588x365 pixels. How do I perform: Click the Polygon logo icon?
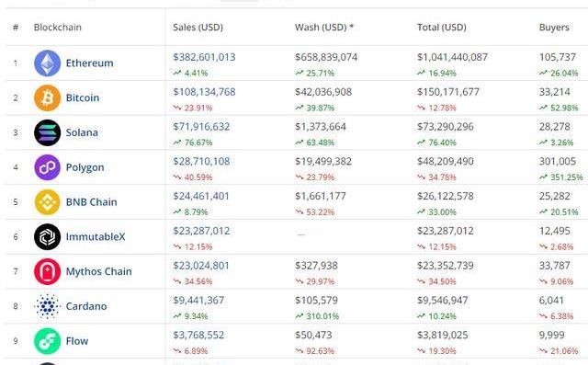coord(47,167)
